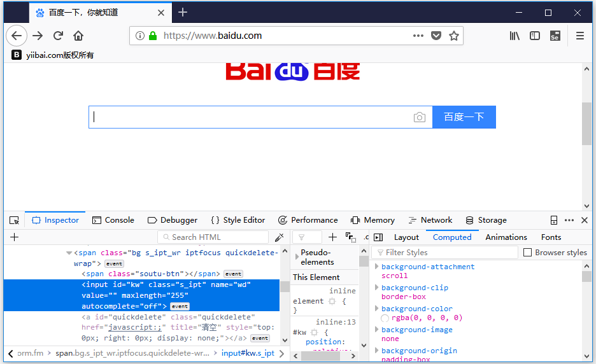
Task: Close the Baidu tab
Action: tap(161, 13)
